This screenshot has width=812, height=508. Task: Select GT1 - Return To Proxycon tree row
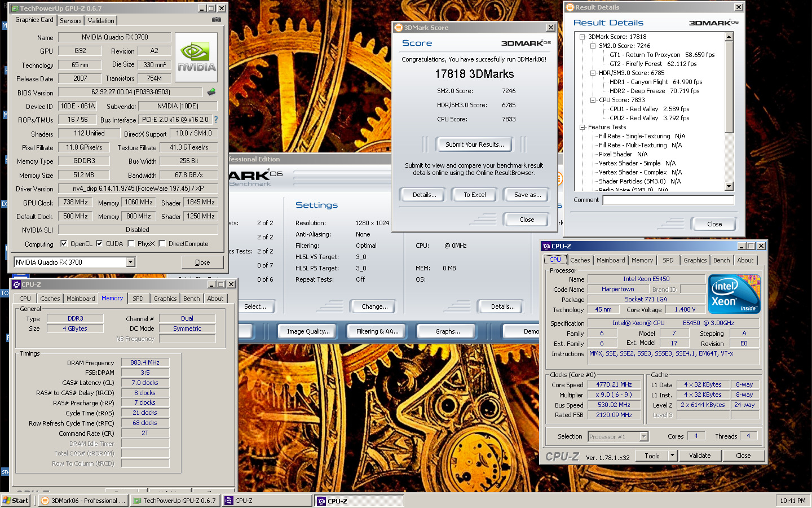662,55
